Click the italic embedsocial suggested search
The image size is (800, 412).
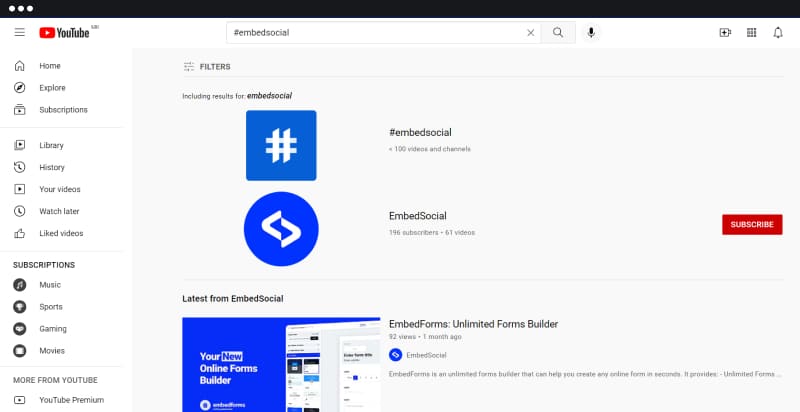[x=269, y=96]
